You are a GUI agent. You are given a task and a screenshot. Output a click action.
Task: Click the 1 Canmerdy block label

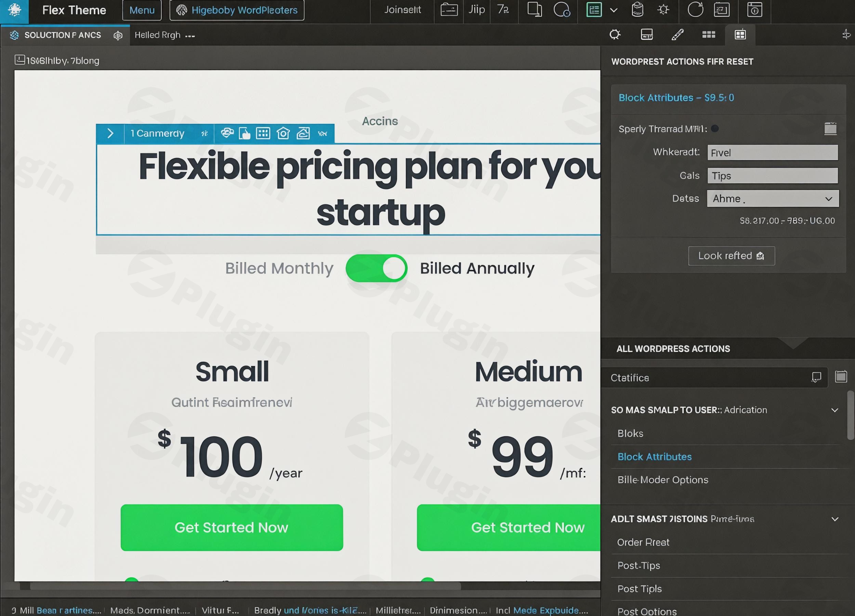(157, 133)
